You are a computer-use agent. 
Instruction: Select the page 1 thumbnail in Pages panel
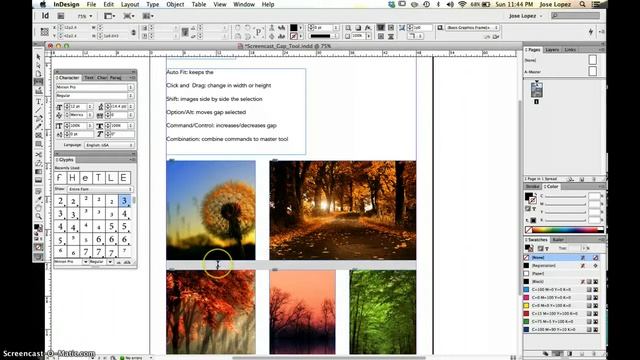coord(536,89)
